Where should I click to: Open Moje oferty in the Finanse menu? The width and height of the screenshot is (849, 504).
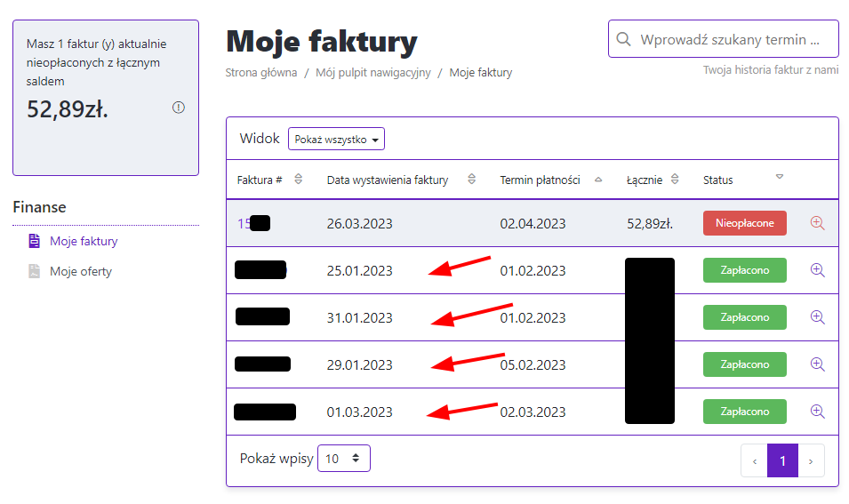81,271
